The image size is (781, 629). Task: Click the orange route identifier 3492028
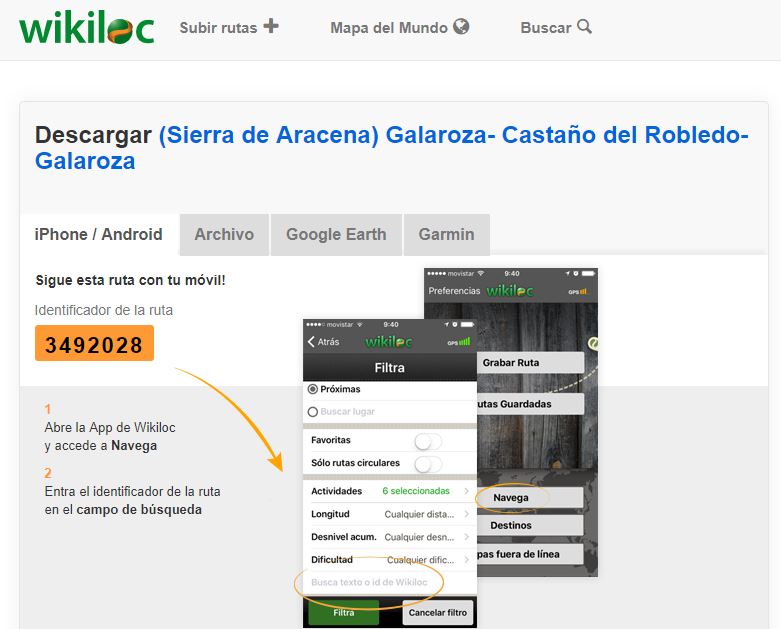click(x=94, y=345)
